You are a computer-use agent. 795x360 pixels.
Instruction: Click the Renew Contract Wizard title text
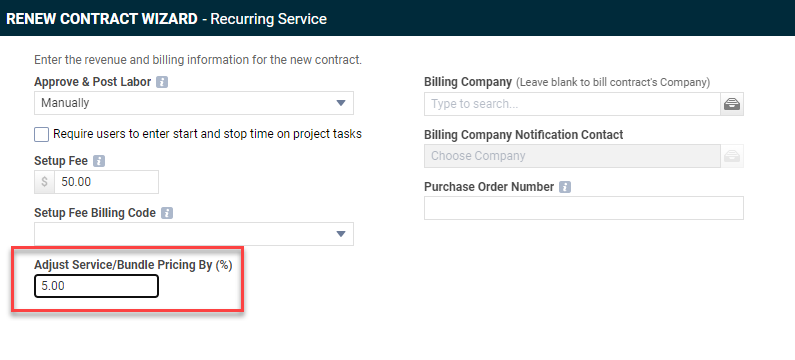pyautogui.click(x=166, y=19)
